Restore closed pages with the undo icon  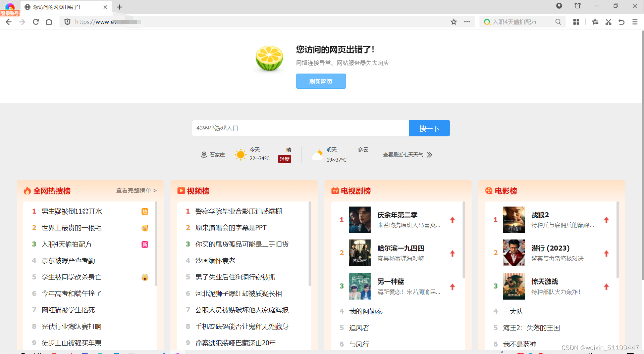click(622, 22)
